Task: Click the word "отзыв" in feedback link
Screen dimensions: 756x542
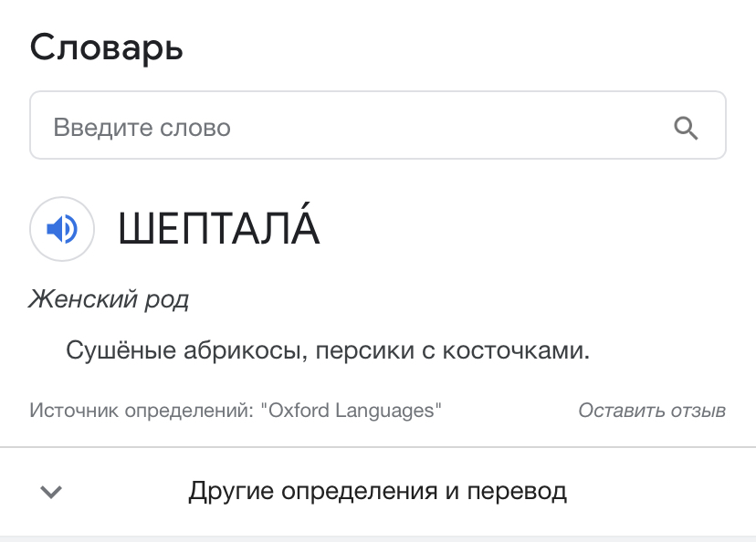Action: click(x=698, y=411)
